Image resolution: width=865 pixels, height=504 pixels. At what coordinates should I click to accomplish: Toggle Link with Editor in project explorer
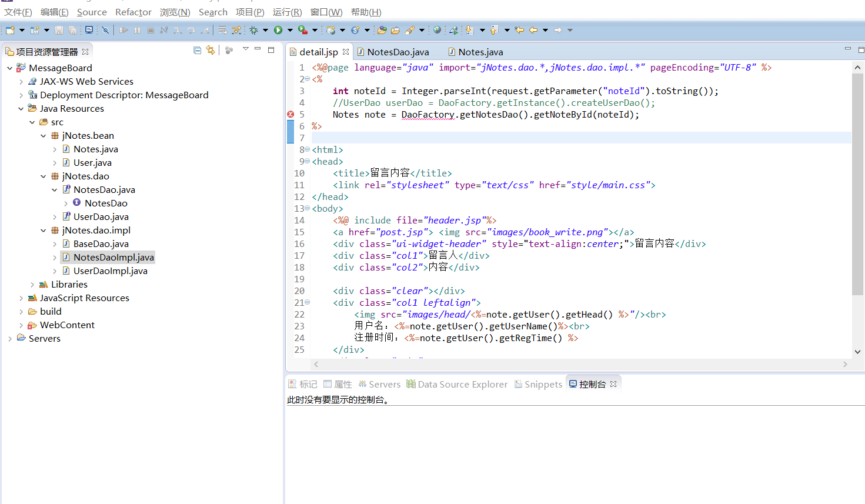coord(211,51)
